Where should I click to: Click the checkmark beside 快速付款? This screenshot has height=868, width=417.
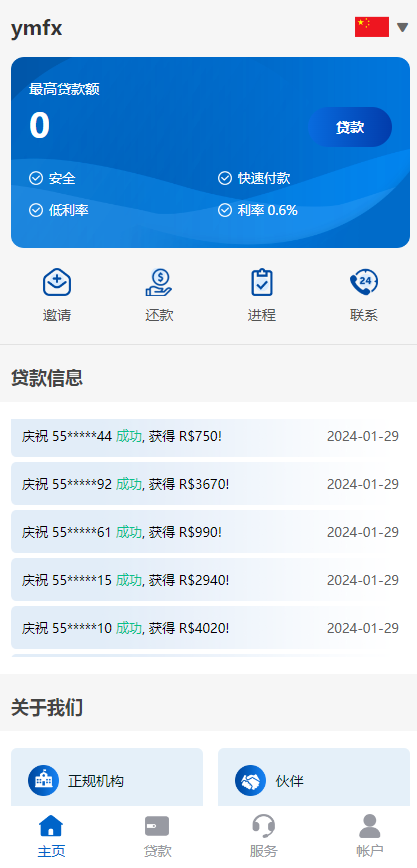pos(225,178)
